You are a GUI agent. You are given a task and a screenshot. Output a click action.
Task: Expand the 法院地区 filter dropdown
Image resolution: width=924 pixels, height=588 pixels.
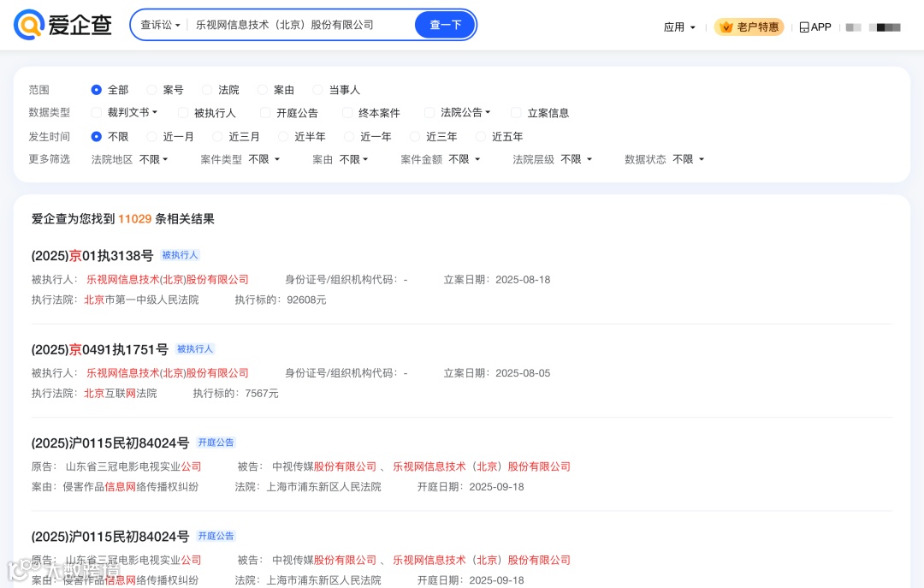click(154, 159)
